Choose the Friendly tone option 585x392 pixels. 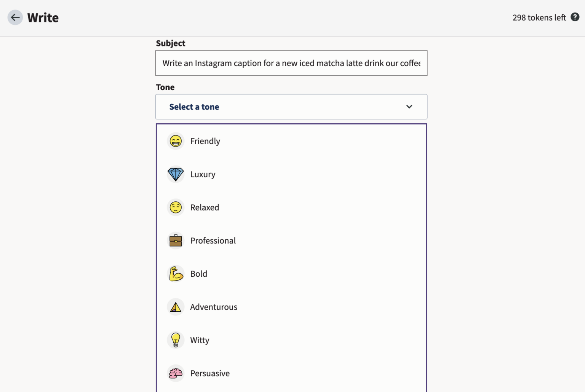click(x=205, y=141)
